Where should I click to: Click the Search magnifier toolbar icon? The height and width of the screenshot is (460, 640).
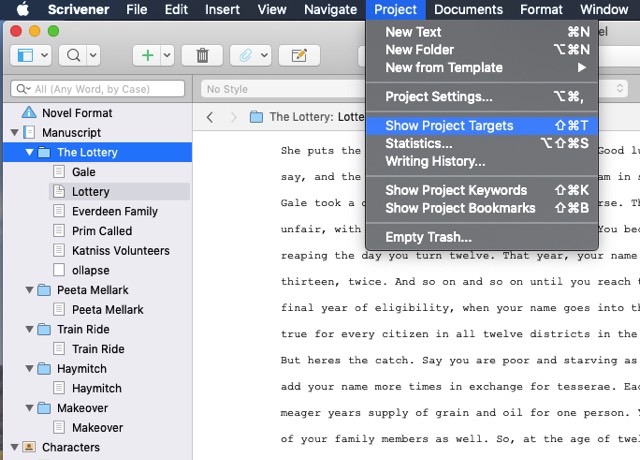(73, 55)
